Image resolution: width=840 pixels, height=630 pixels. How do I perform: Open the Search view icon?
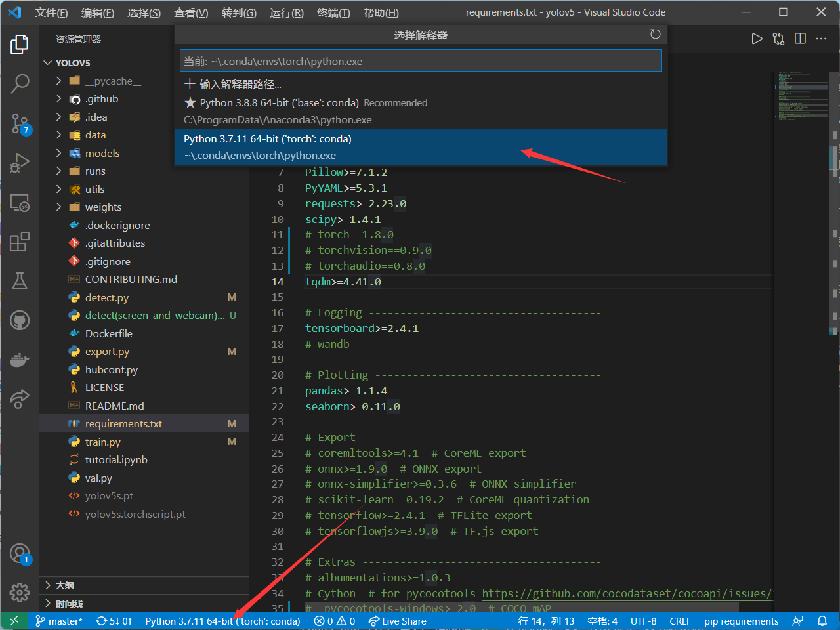click(20, 83)
